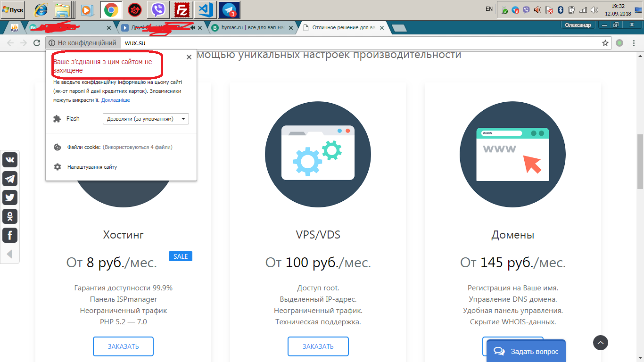
Task: Open Viber from the taskbar
Action: 158,9
